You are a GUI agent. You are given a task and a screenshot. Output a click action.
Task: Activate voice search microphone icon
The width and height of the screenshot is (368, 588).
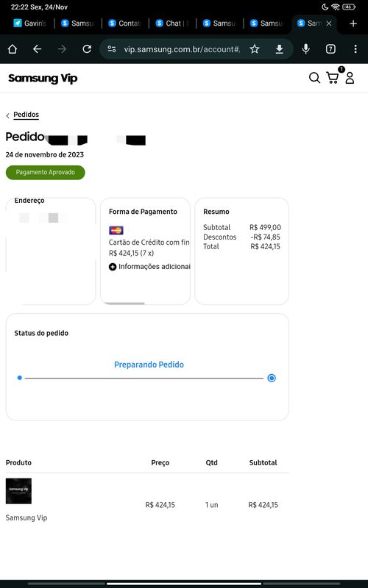(x=306, y=49)
